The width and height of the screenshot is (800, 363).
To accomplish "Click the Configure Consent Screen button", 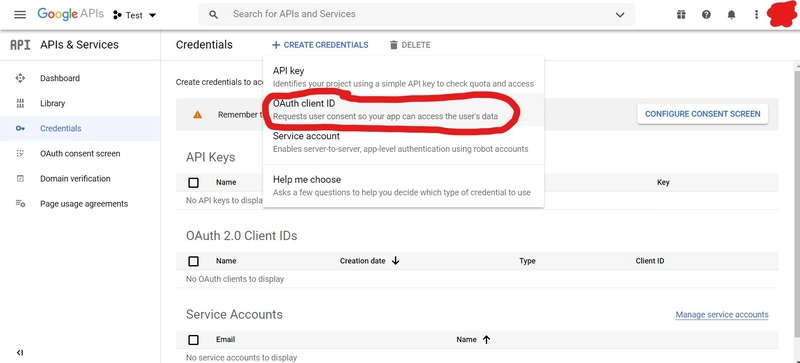I will pos(703,114).
